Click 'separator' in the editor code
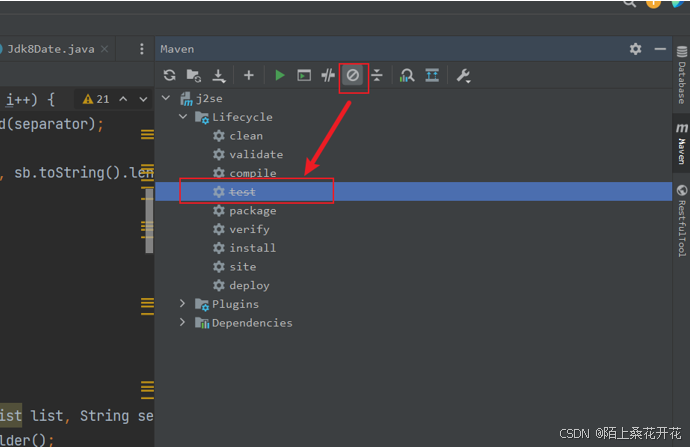Image resolution: width=690 pixels, height=448 pixels. 50,124
